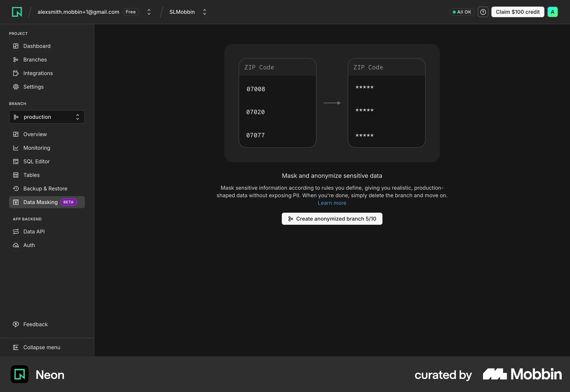The height and width of the screenshot is (392, 570).
Task: Open the production branch dropdown
Action: [x=47, y=117]
